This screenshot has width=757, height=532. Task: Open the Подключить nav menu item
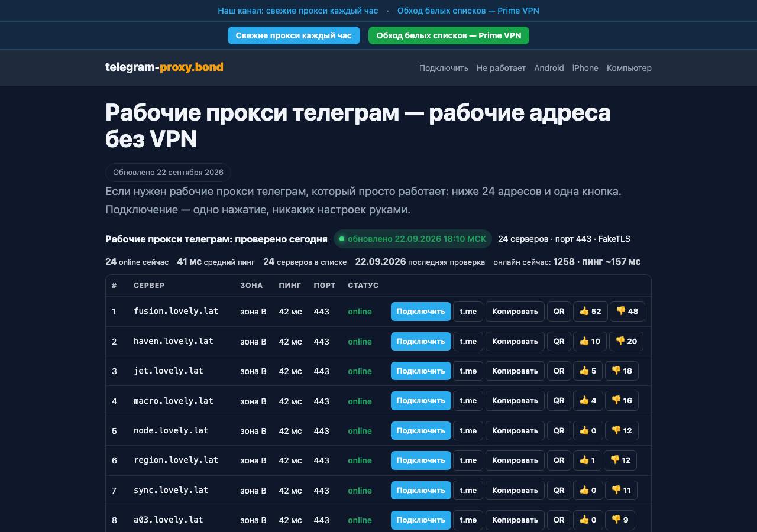[x=444, y=68]
